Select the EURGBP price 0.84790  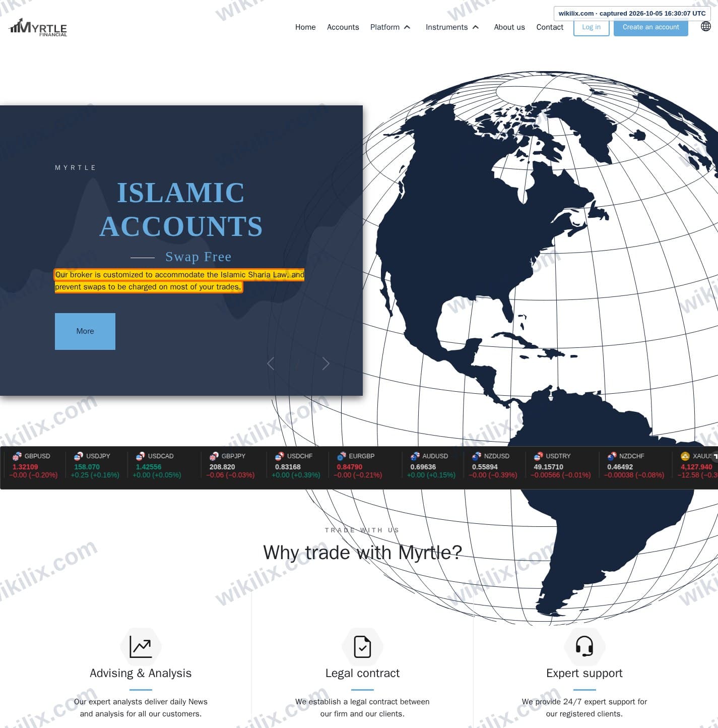[350, 467]
